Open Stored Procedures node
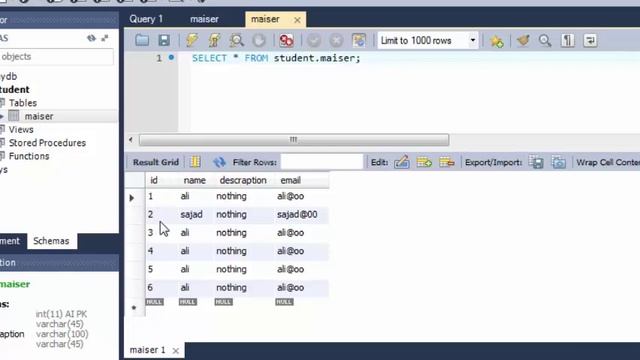The width and height of the screenshot is (640, 360). [47, 143]
